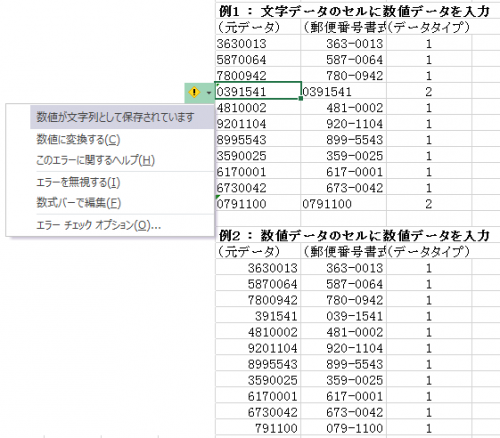Choose エラーを無視する(I) option
Image resolution: width=500 pixels, height=438 pixels.
pyautogui.click(x=78, y=182)
